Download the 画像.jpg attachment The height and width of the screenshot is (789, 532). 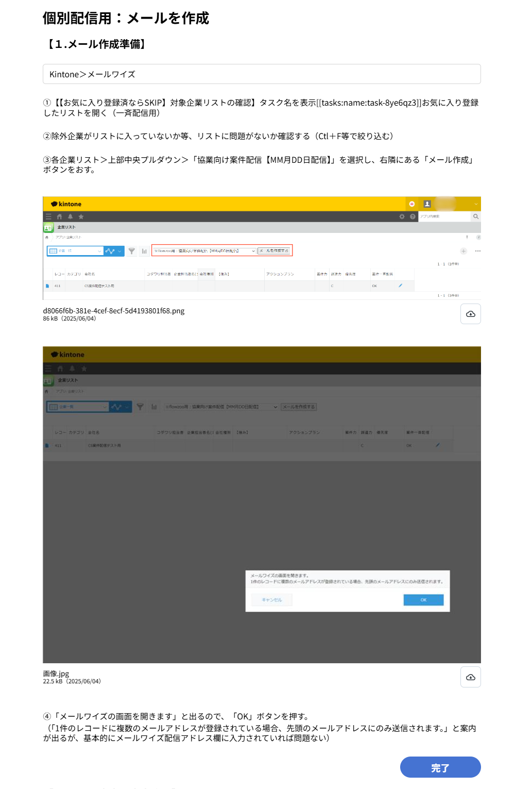[x=470, y=677]
